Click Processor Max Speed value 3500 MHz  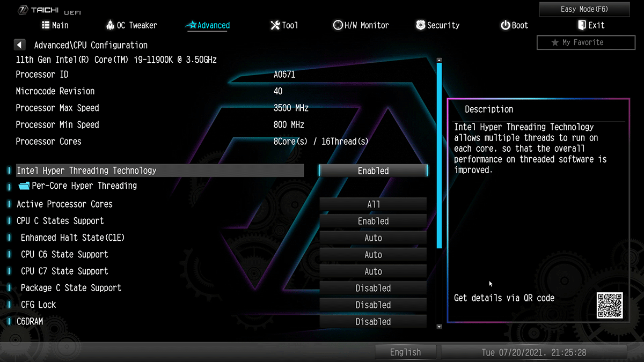pyautogui.click(x=291, y=108)
